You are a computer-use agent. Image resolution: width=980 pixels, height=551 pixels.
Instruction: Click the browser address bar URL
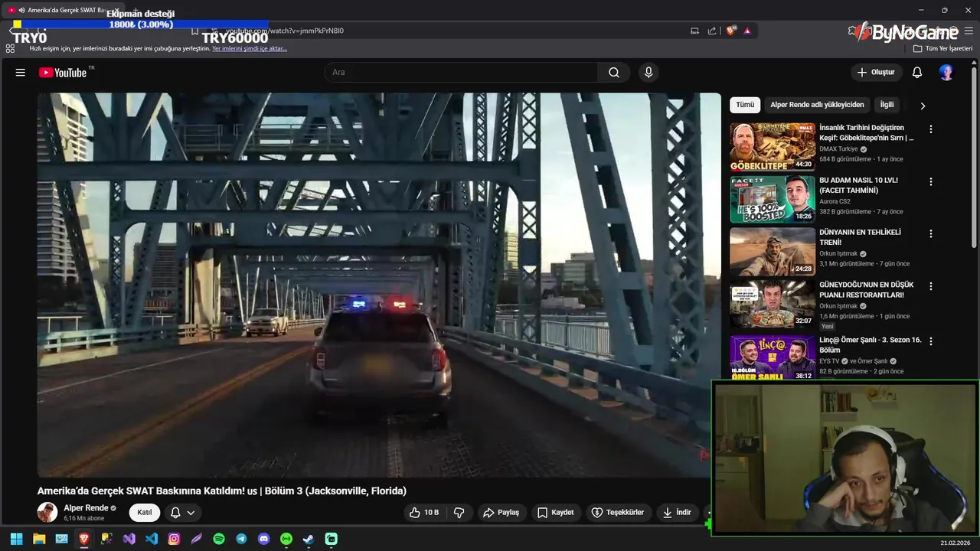tap(283, 31)
